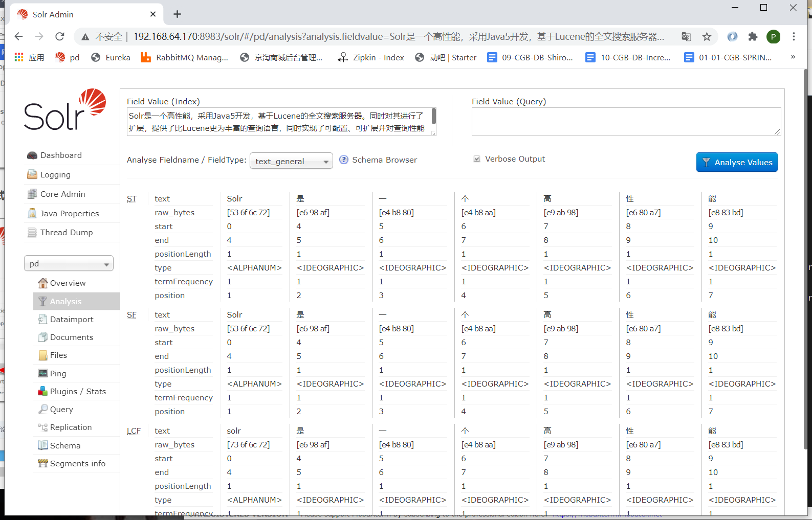
Task: Open the Java Properties icon
Action: [32, 214]
